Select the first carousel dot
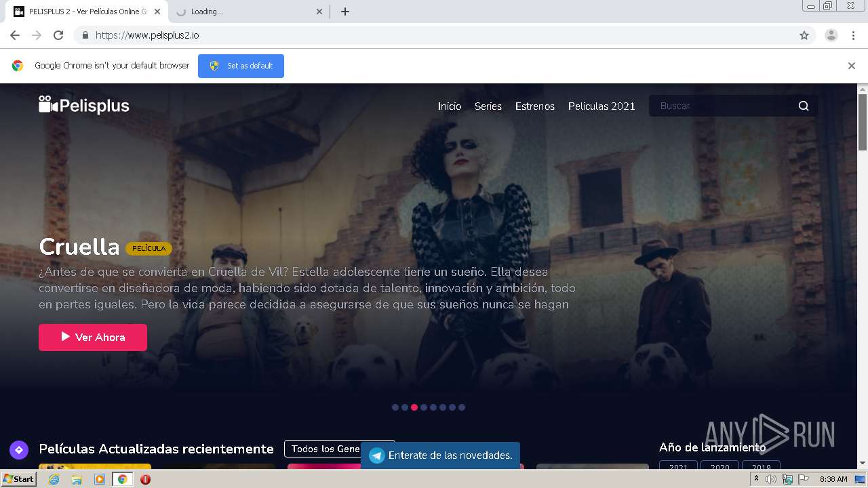This screenshot has height=488, width=868. pos(395,407)
